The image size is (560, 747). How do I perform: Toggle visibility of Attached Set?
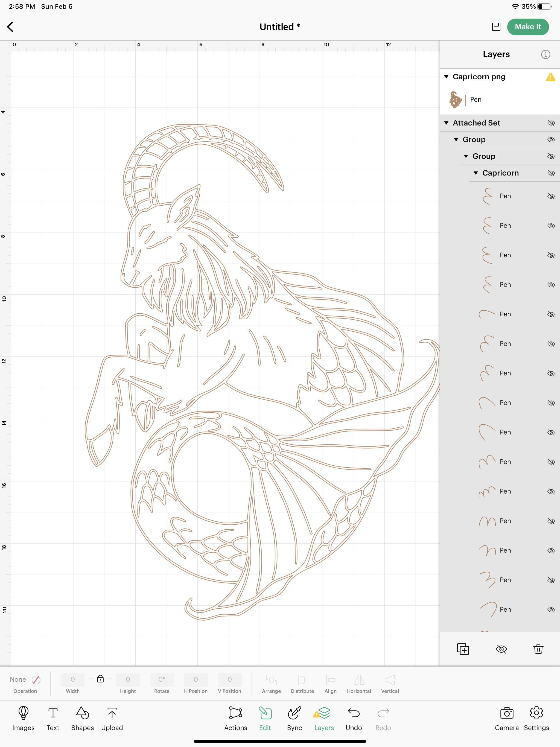[x=551, y=123]
